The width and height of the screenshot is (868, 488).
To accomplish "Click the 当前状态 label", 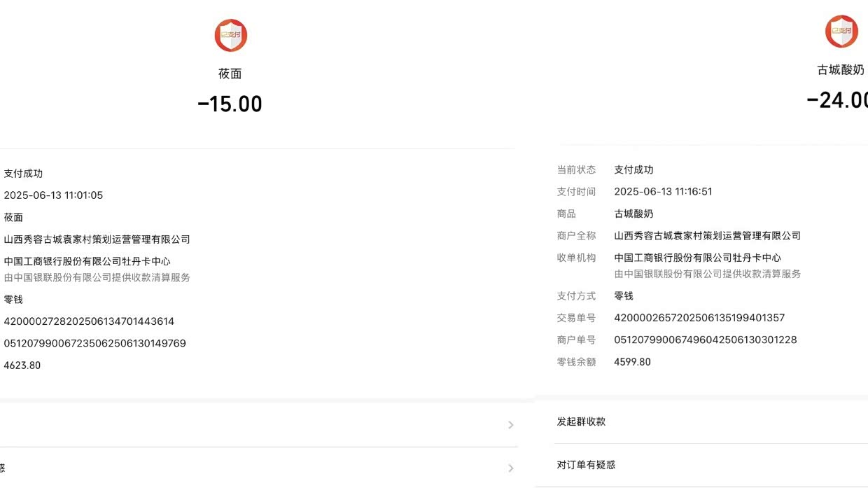I will pyautogui.click(x=576, y=169).
